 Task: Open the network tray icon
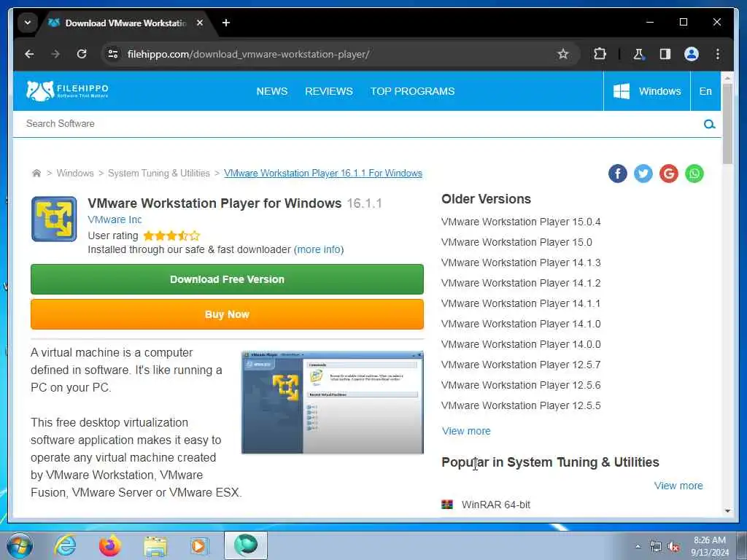click(656, 547)
